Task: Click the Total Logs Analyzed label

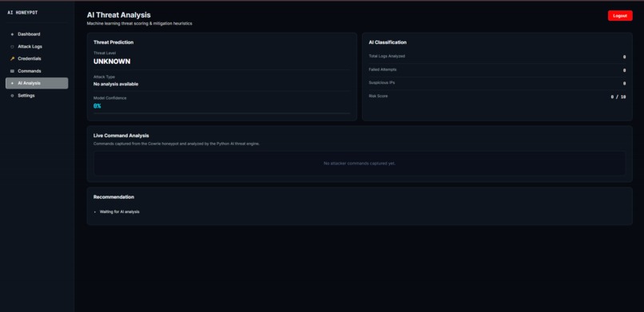Action: pos(387,56)
